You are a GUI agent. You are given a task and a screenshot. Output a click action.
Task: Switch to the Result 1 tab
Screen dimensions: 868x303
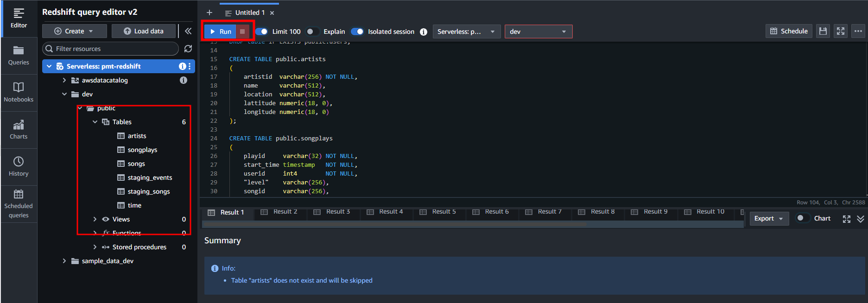coord(226,212)
